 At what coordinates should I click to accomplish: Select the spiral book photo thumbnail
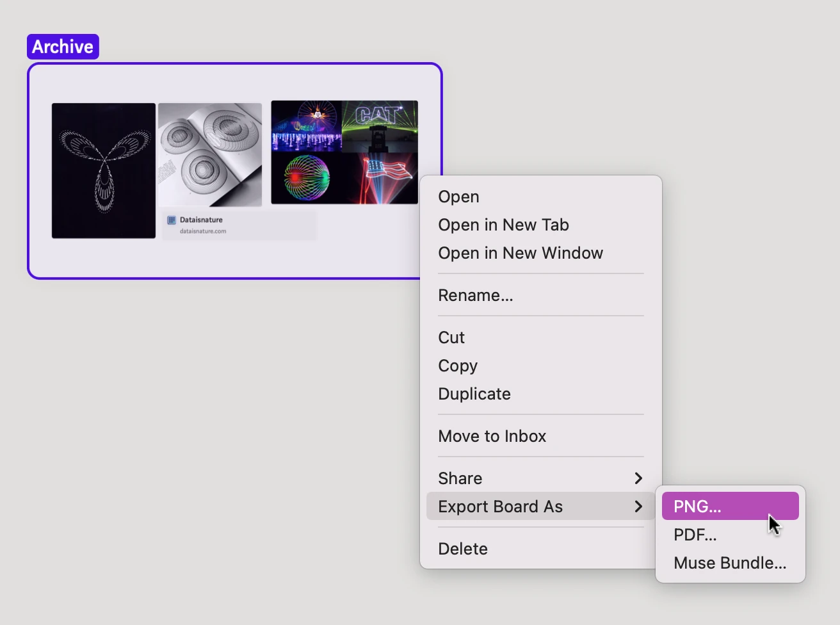[x=210, y=154]
